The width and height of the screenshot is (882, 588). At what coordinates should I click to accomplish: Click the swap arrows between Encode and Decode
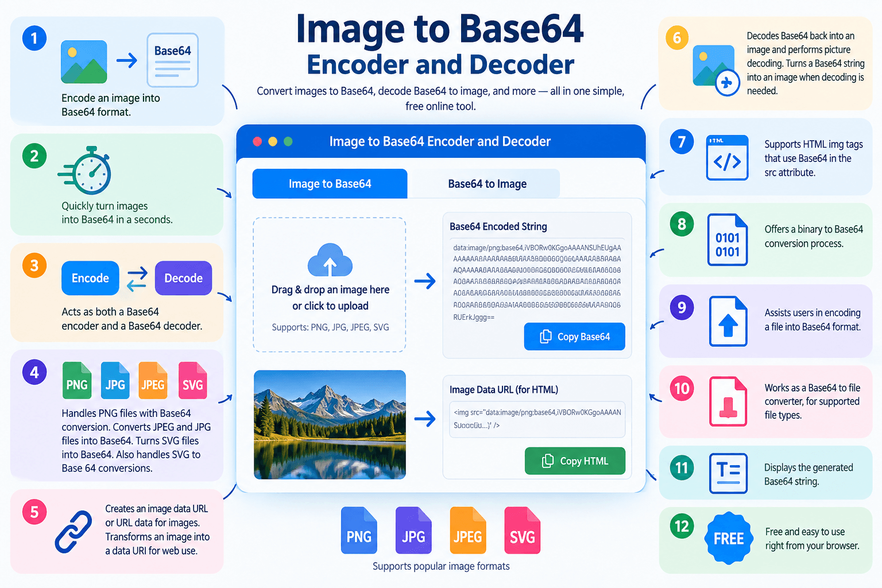(x=137, y=278)
